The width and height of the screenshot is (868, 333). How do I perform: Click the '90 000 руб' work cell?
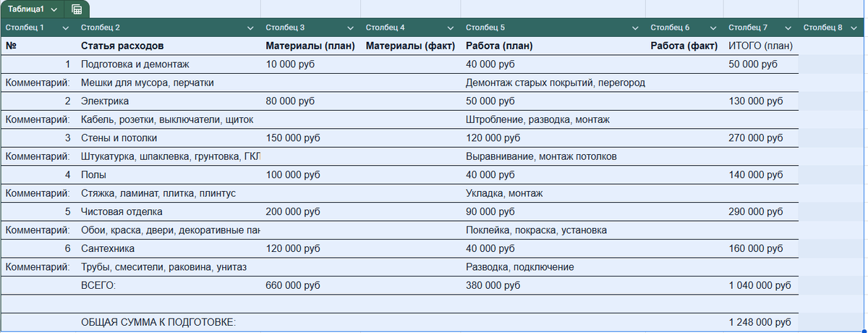coord(553,211)
